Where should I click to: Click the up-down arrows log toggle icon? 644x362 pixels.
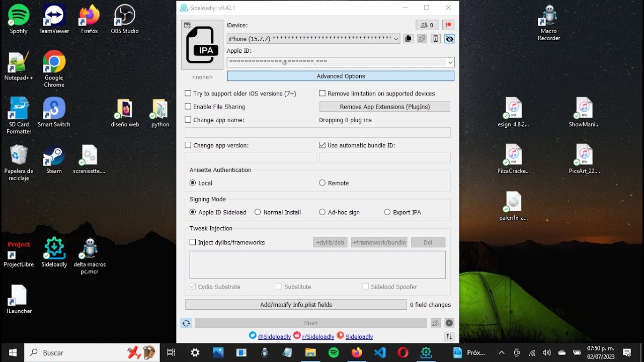coord(449,336)
